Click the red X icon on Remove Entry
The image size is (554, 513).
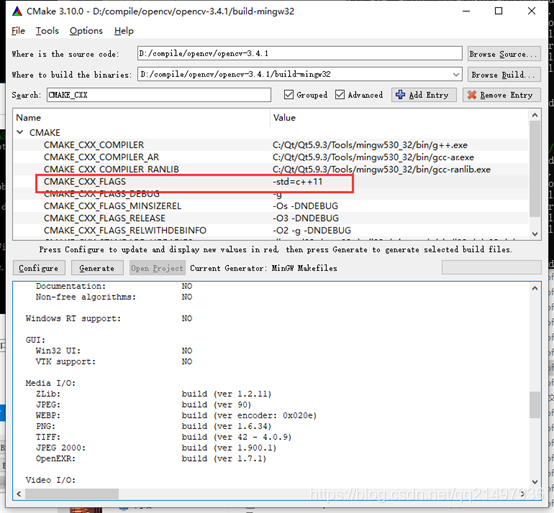472,95
